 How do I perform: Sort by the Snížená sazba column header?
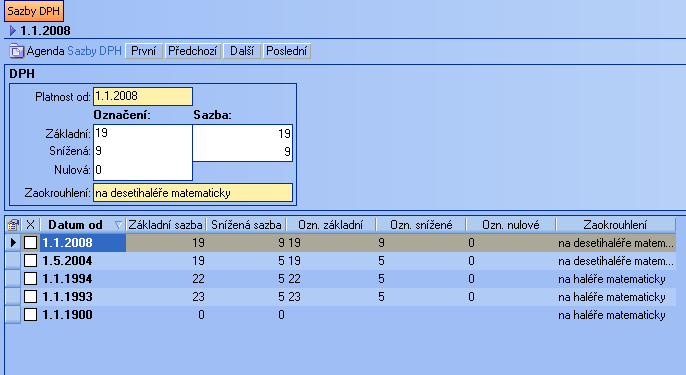point(246,225)
